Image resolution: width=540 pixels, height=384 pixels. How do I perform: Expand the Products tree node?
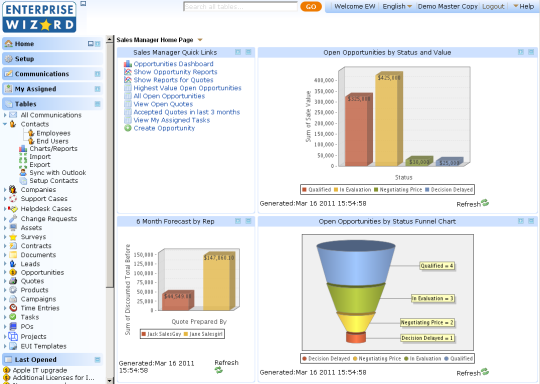(5, 290)
